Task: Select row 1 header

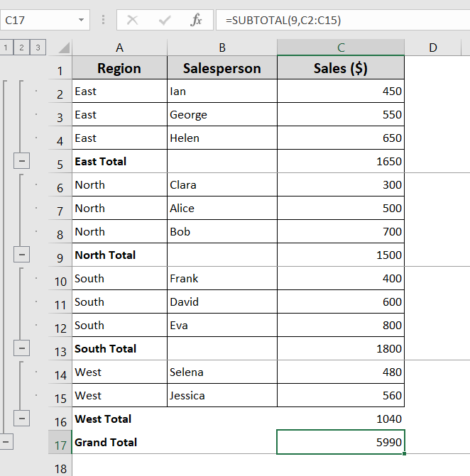Action: pos(60,68)
